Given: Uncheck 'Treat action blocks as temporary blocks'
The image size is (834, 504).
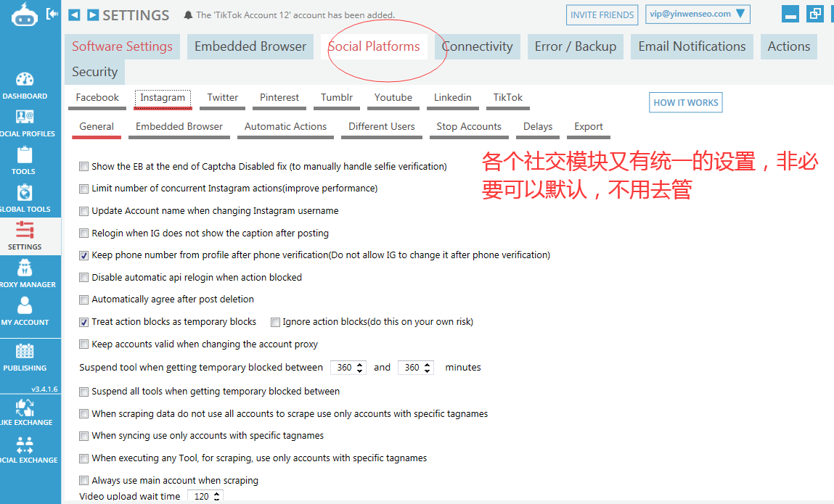Looking at the screenshot, I should tap(83, 321).
